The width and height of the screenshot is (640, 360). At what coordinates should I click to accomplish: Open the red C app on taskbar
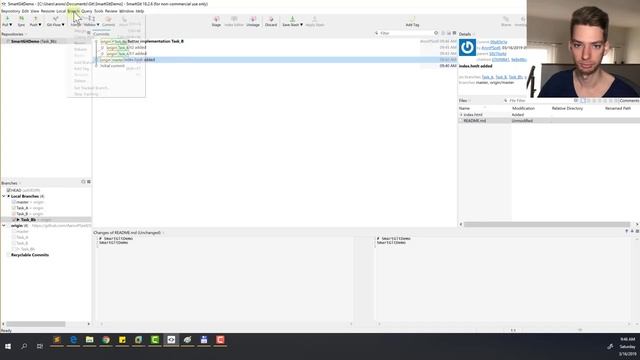(x=220, y=340)
